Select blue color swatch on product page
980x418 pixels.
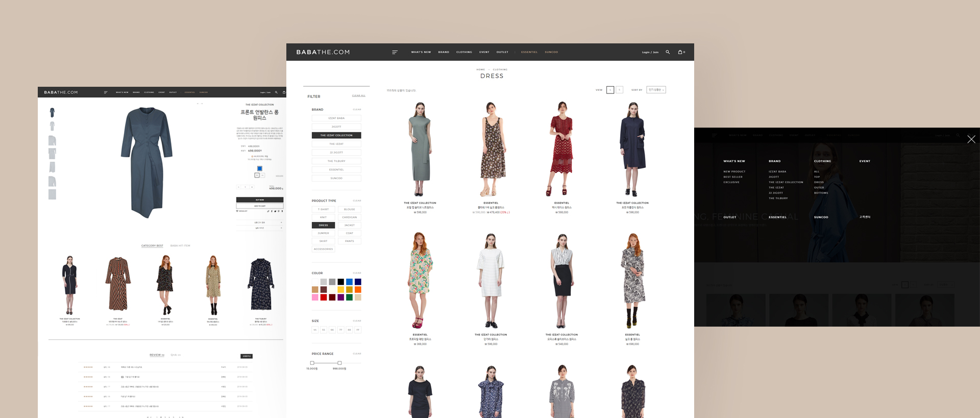[x=260, y=168]
